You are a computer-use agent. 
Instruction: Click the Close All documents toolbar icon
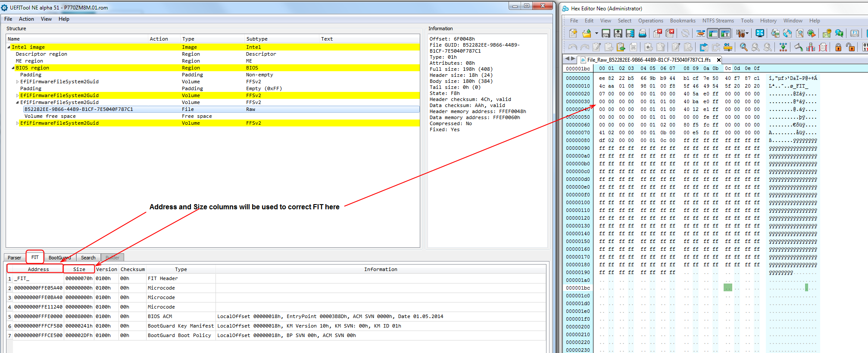pyautogui.click(x=670, y=33)
